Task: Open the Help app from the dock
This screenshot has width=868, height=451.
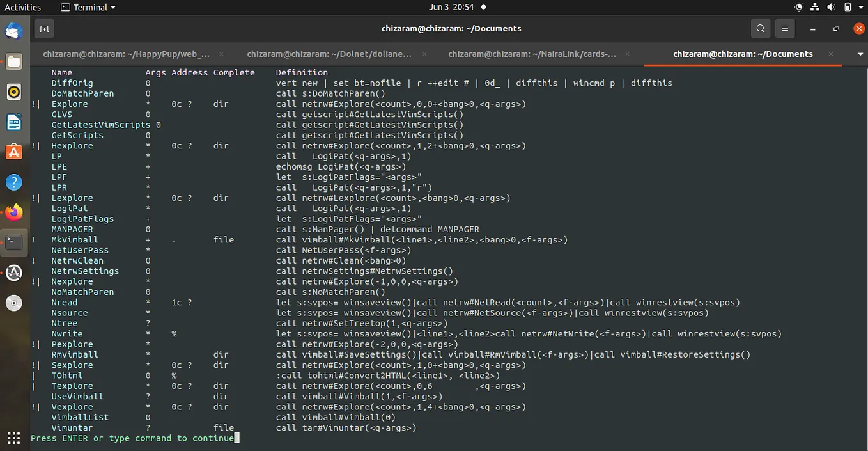Action: pyautogui.click(x=14, y=182)
